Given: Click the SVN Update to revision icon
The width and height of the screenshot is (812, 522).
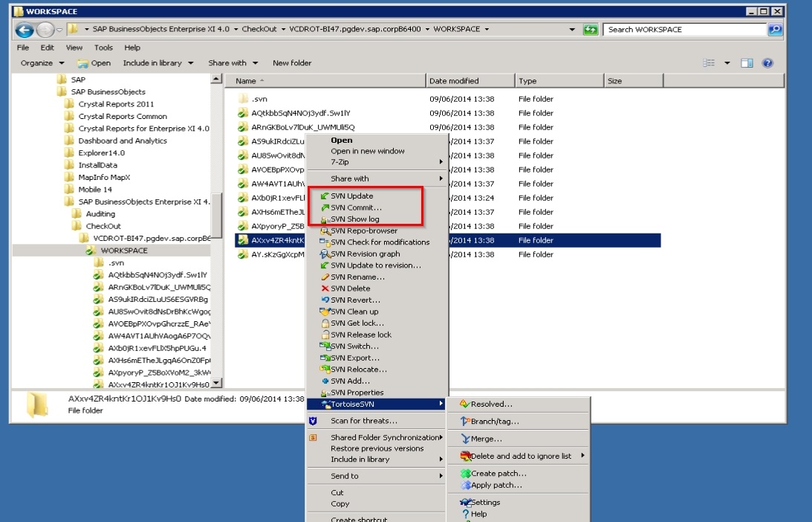Looking at the screenshot, I should (x=325, y=265).
